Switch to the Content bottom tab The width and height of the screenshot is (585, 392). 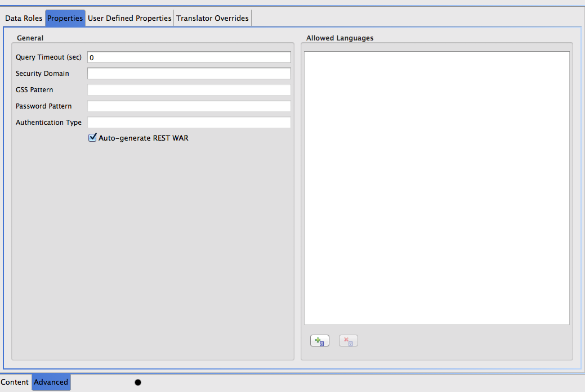(x=15, y=382)
